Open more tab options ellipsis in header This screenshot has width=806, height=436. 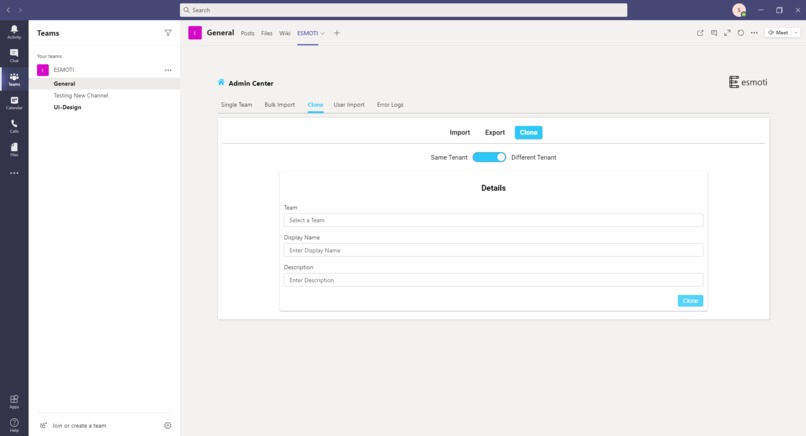(x=754, y=33)
